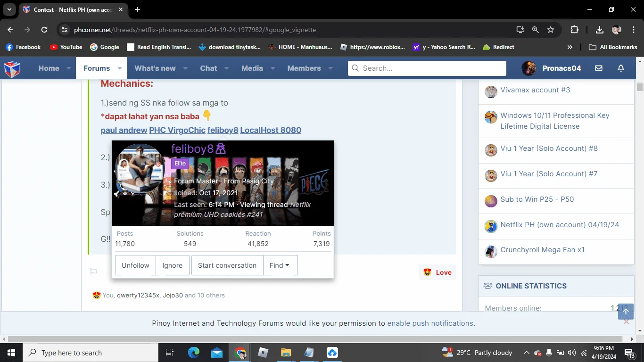Screen dimensions: 644x362
Task: Show more bookmarks chevron
Action: click(x=570, y=47)
